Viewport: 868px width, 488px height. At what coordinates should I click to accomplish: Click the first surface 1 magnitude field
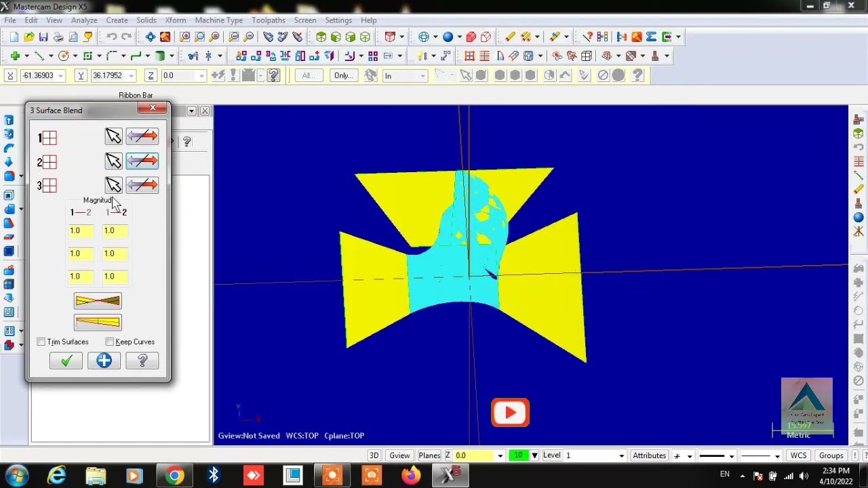[x=80, y=230]
